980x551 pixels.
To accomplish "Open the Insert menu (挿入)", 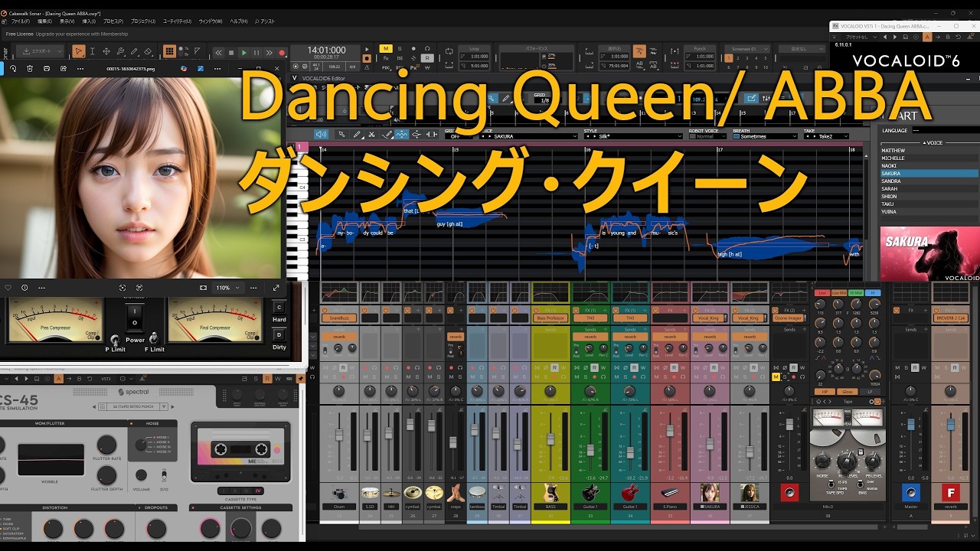I will [x=89, y=21].
